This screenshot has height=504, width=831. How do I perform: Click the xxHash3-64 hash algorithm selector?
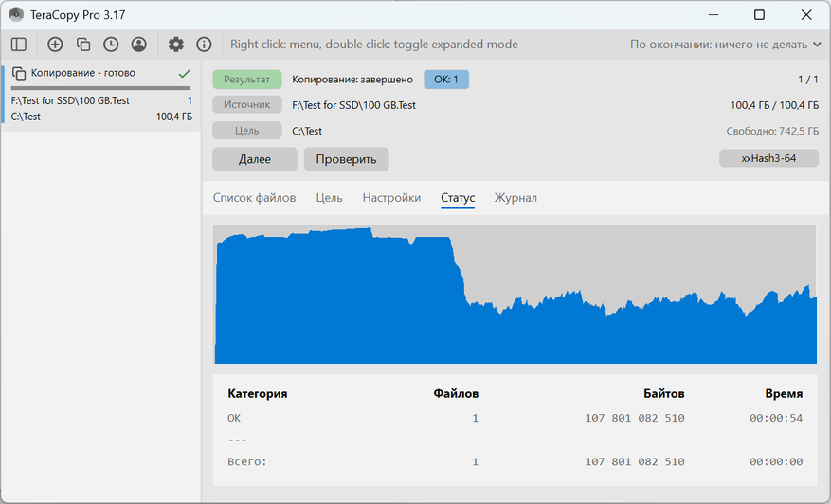[x=768, y=158]
